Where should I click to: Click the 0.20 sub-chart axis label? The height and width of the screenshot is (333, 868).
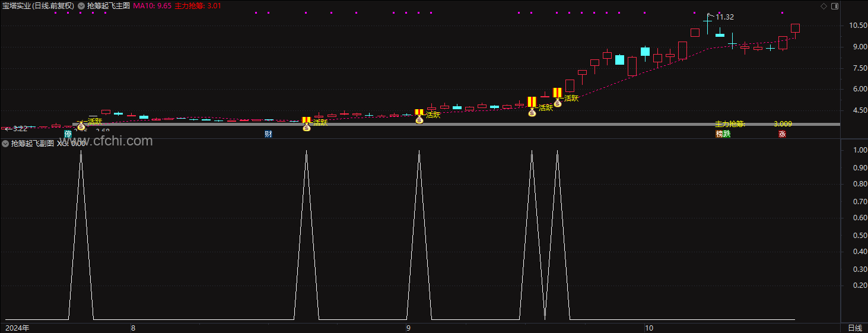(x=860, y=286)
